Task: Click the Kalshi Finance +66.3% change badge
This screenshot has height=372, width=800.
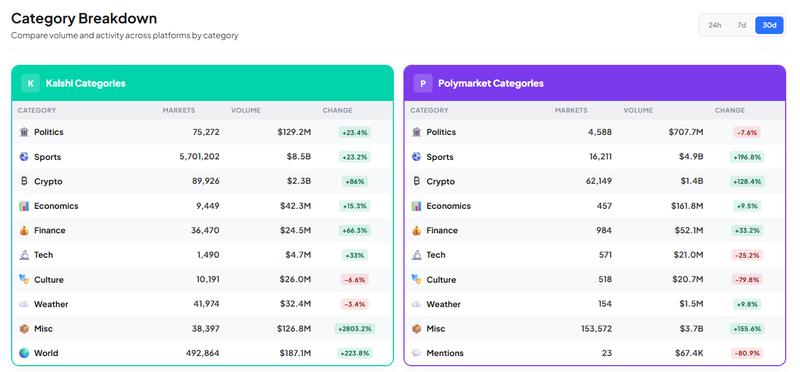Action: (x=354, y=231)
